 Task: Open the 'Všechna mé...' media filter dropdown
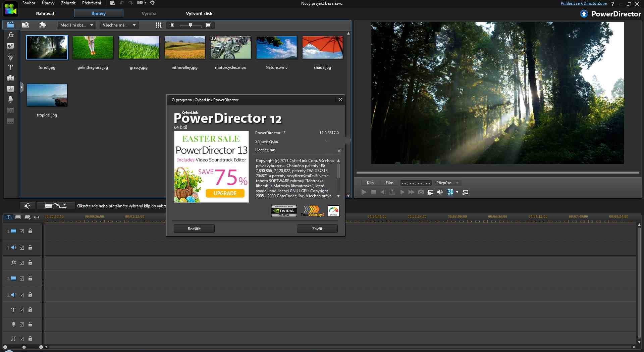[x=119, y=25]
